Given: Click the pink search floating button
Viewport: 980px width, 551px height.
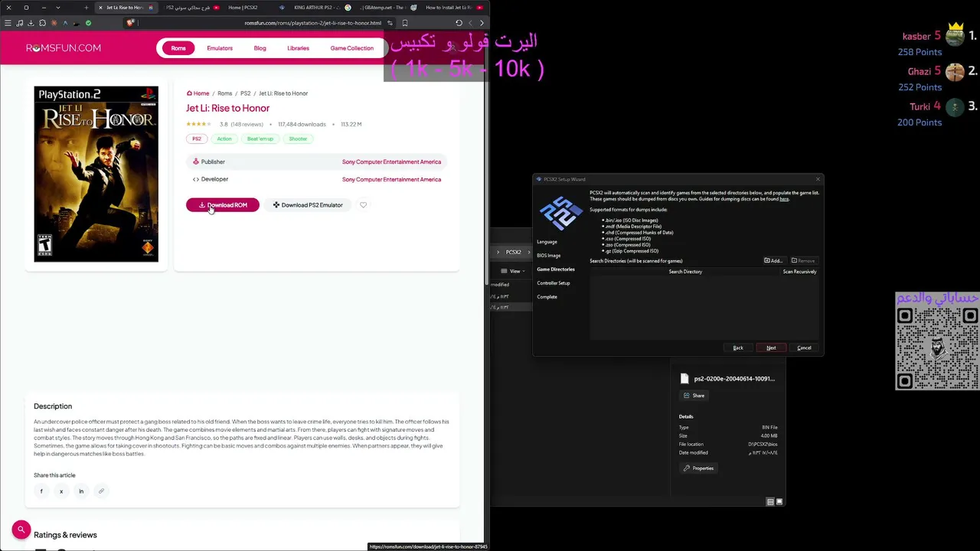Looking at the screenshot, I should coord(21,530).
